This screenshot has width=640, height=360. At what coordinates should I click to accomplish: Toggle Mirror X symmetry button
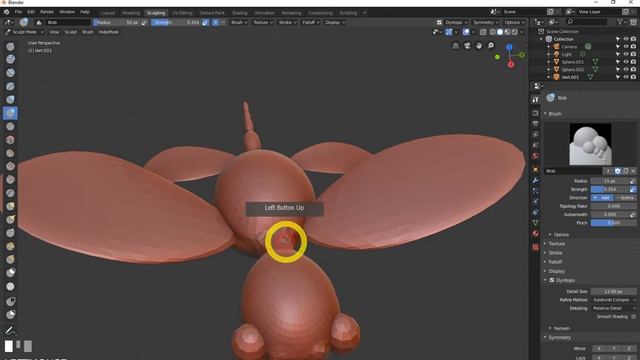(599, 349)
